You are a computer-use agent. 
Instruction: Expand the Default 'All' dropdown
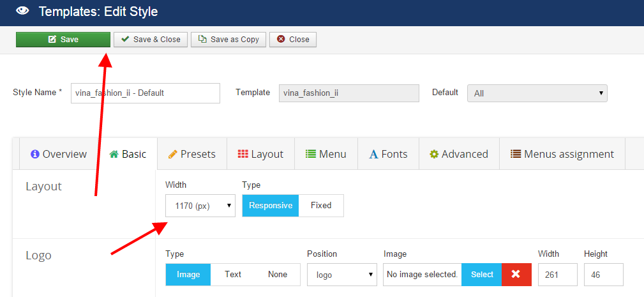pos(537,93)
